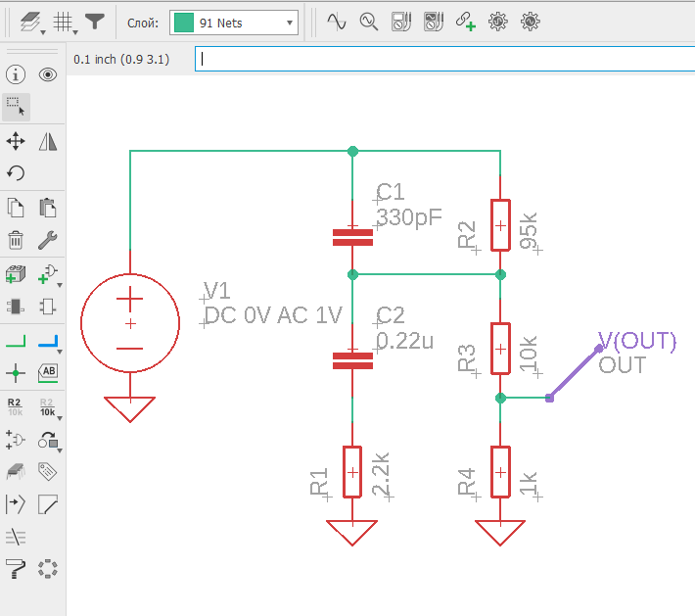Click the '0.22u' value text

(404, 341)
